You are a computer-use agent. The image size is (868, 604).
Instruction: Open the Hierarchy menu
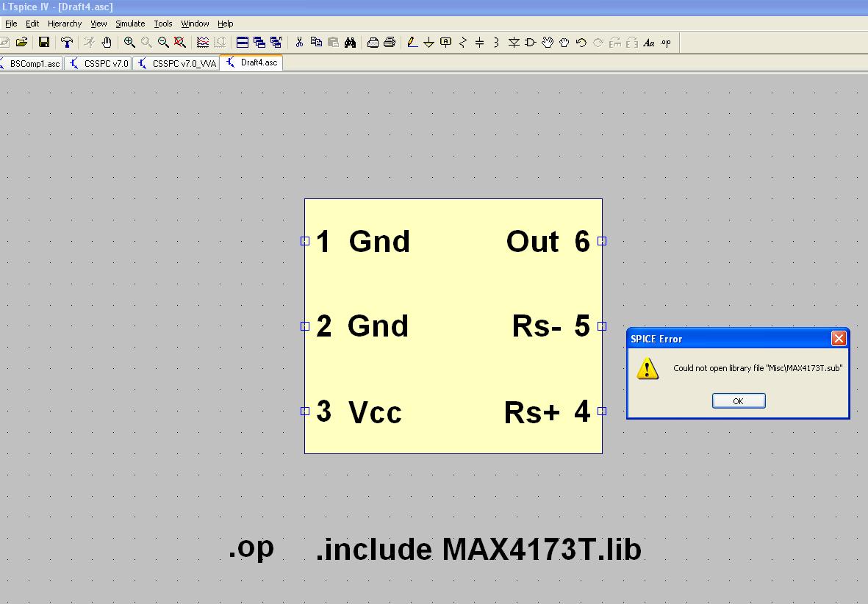click(65, 24)
